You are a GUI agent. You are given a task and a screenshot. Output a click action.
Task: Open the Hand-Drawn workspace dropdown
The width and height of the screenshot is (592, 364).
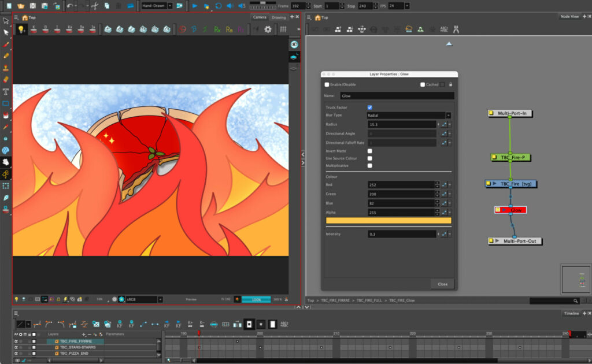click(157, 6)
